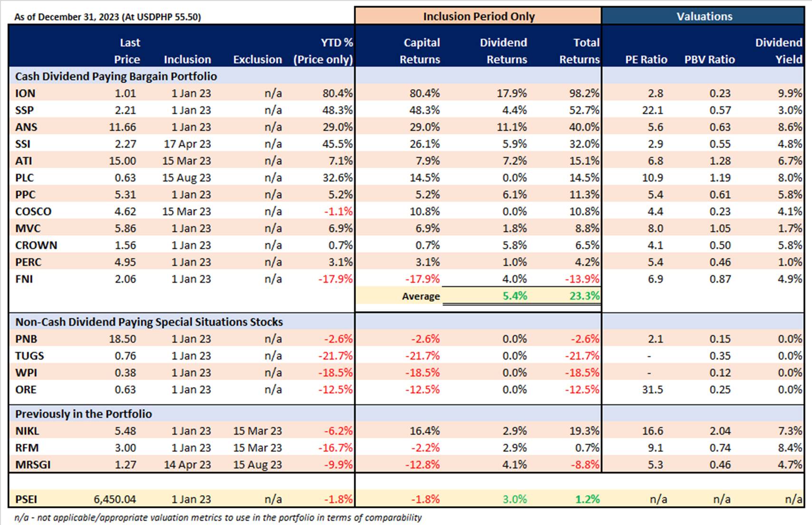This screenshot has height=525, width=812.
Task: Click the ORE ticker cell
Action: click(x=26, y=390)
